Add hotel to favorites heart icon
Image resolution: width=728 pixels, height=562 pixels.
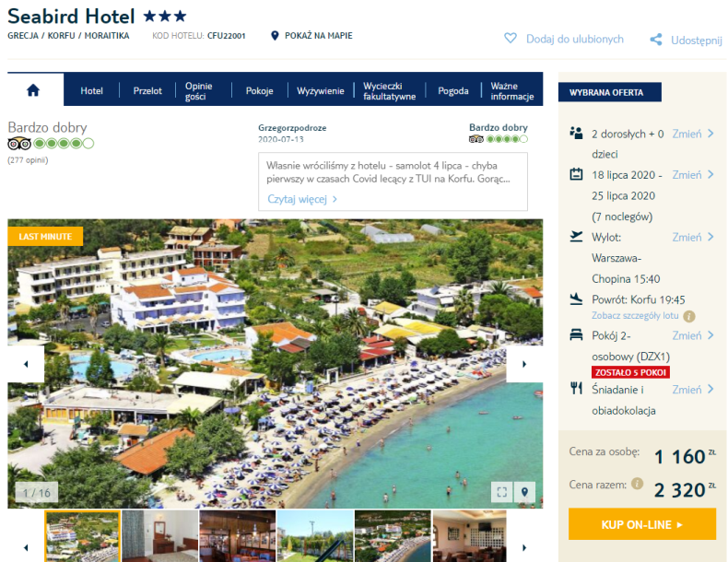click(511, 38)
